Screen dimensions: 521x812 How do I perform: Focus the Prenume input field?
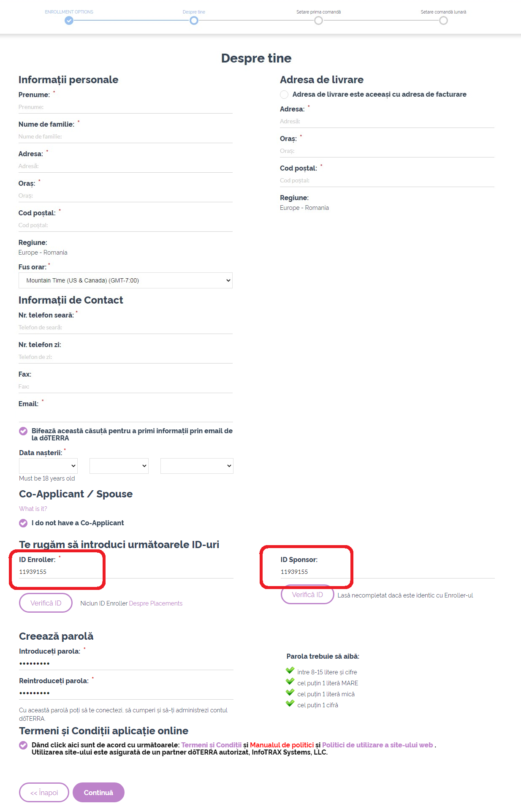(x=125, y=107)
